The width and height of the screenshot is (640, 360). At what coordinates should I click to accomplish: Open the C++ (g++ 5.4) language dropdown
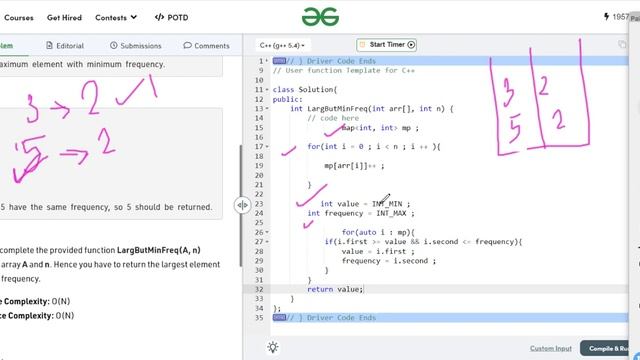(282, 45)
